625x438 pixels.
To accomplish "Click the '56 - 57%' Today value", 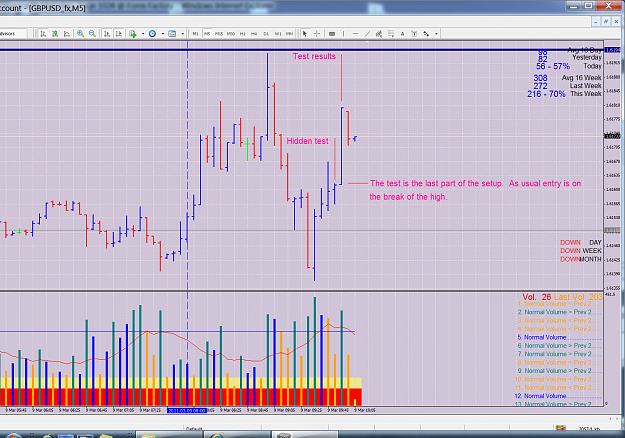I will 553,66.
